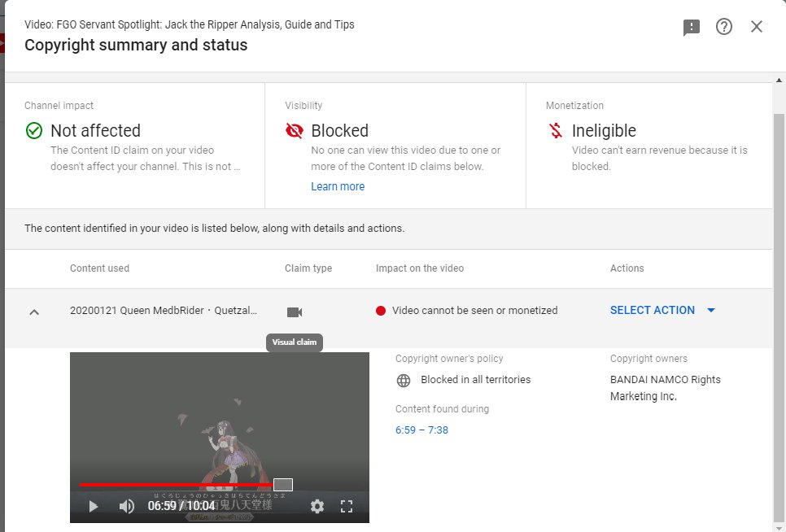Click the 'Impact on the video' column header
The width and height of the screenshot is (786, 532).
pyautogui.click(x=420, y=268)
